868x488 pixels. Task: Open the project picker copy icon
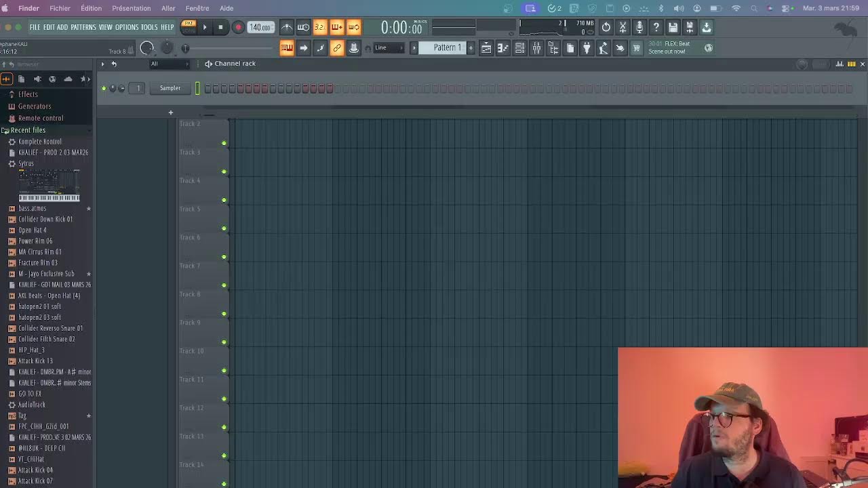click(570, 47)
